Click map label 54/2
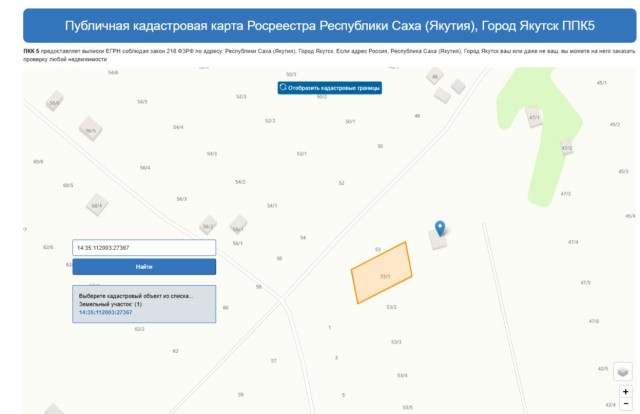This screenshot has width=640, height=414. click(x=240, y=182)
